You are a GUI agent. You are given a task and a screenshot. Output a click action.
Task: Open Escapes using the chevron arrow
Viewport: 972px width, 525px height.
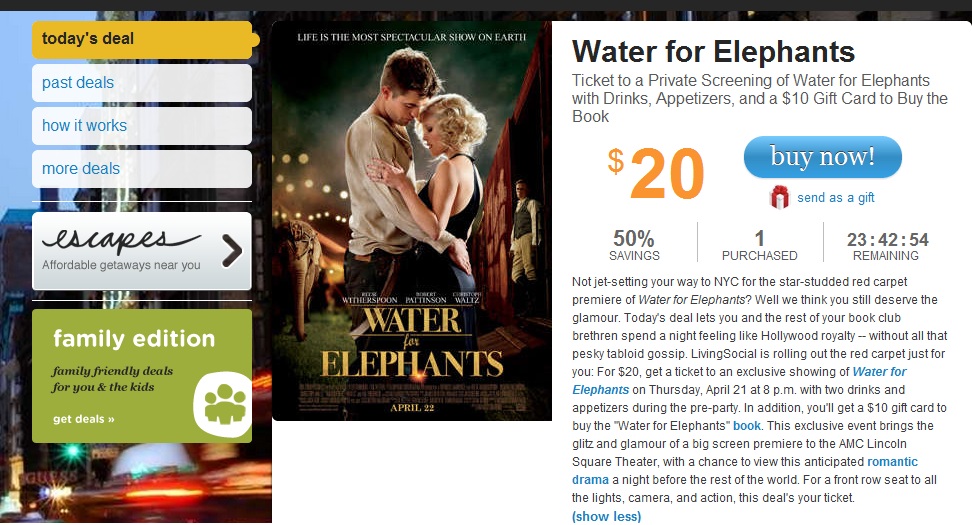click(231, 250)
